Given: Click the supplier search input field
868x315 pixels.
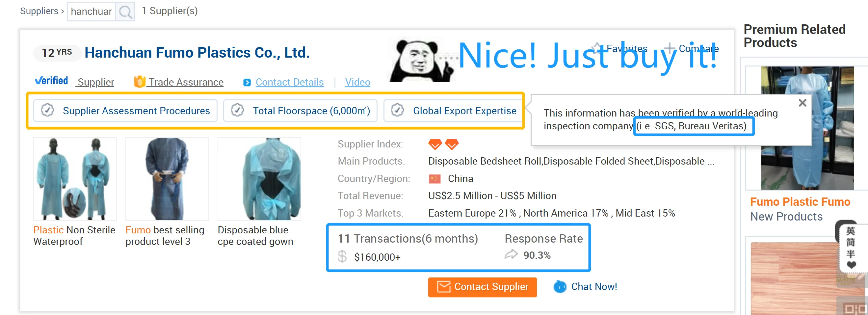Looking at the screenshot, I should tap(91, 12).
